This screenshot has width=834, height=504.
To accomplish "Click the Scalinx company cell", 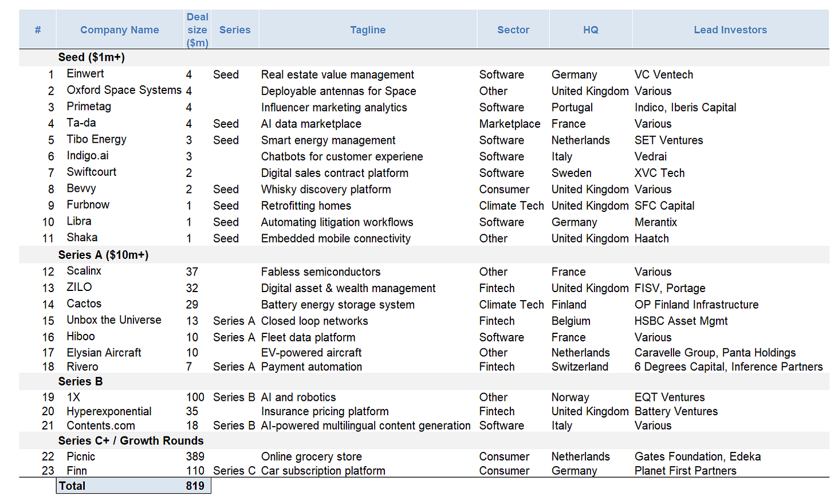I will [x=84, y=271].
